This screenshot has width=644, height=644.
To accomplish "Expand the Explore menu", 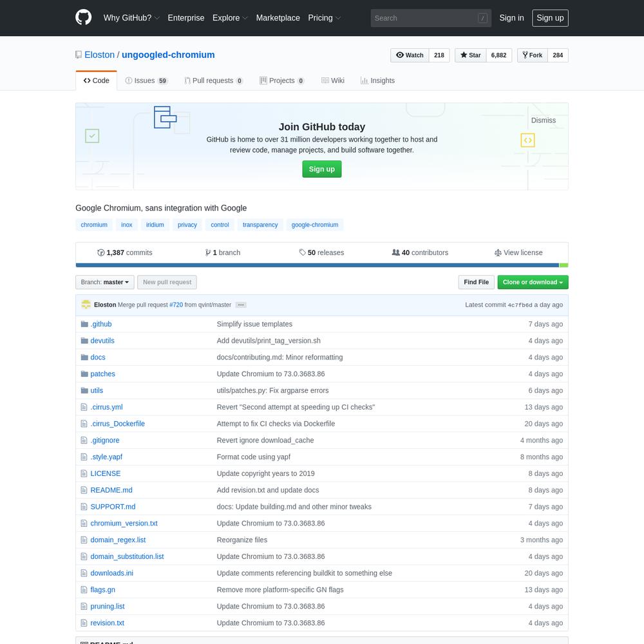I will 230,17.
